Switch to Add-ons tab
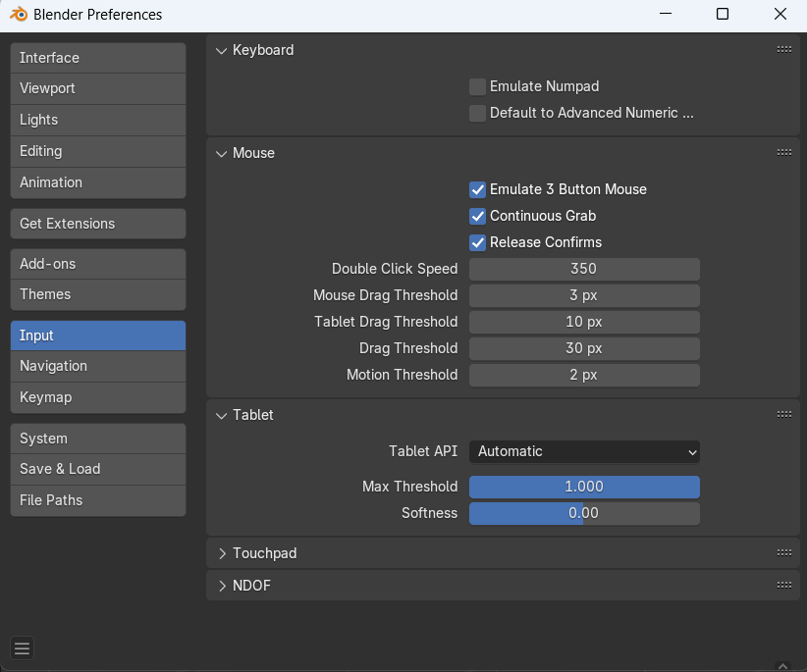This screenshot has width=807, height=672. pyautogui.click(x=98, y=264)
